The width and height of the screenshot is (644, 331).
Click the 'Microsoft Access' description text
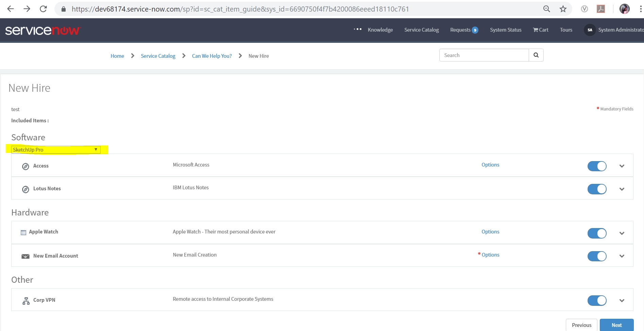pyautogui.click(x=191, y=165)
